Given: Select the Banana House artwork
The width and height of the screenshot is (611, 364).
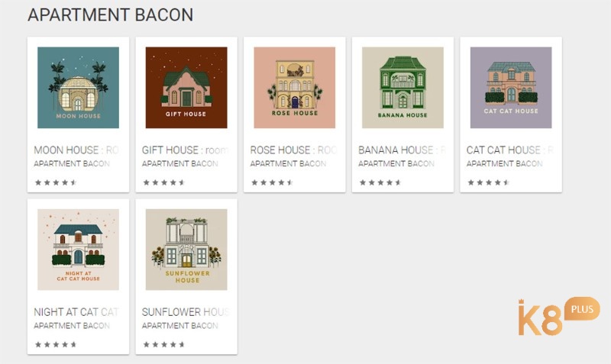Looking at the screenshot, I should pyautogui.click(x=402, y=88).
